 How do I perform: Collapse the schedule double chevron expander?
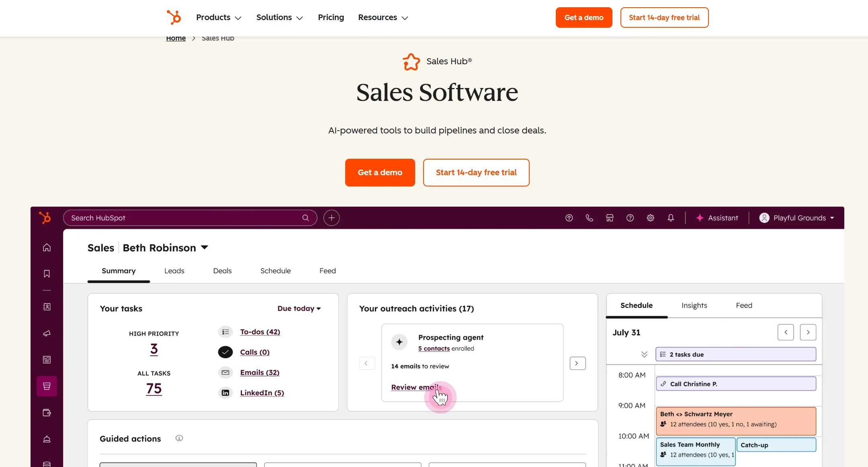click(644, 354)
